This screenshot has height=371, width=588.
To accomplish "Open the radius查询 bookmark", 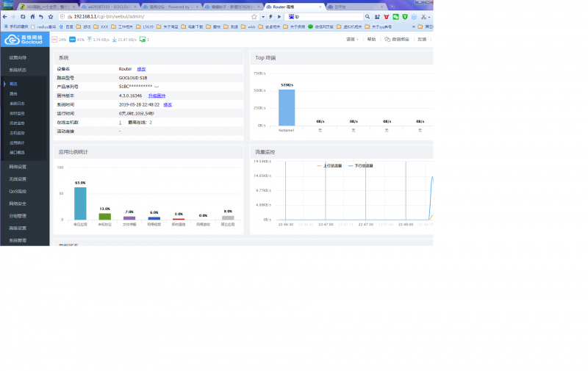I will (43, 26).
